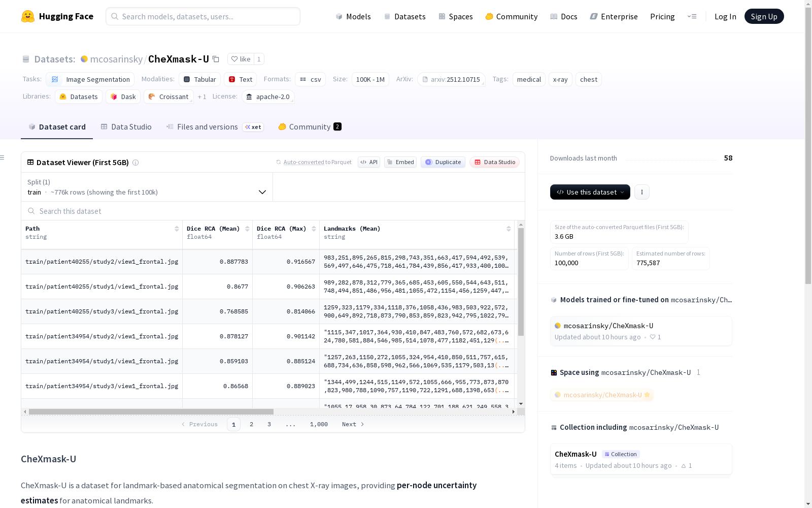Open the Image Segmentation task tag
This screenshot has width=812, height=508.
[x=90, y=79]
